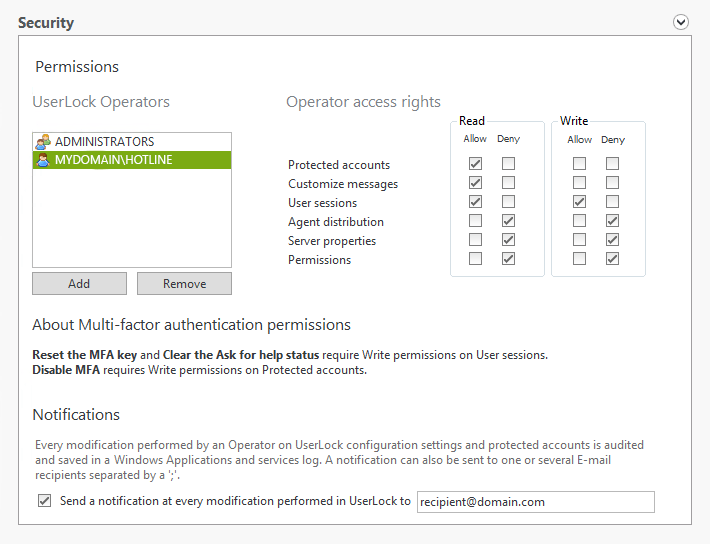Screen dimensions: 710x544
Task: Disable the send notification checkbox
Action: point(44,501)
